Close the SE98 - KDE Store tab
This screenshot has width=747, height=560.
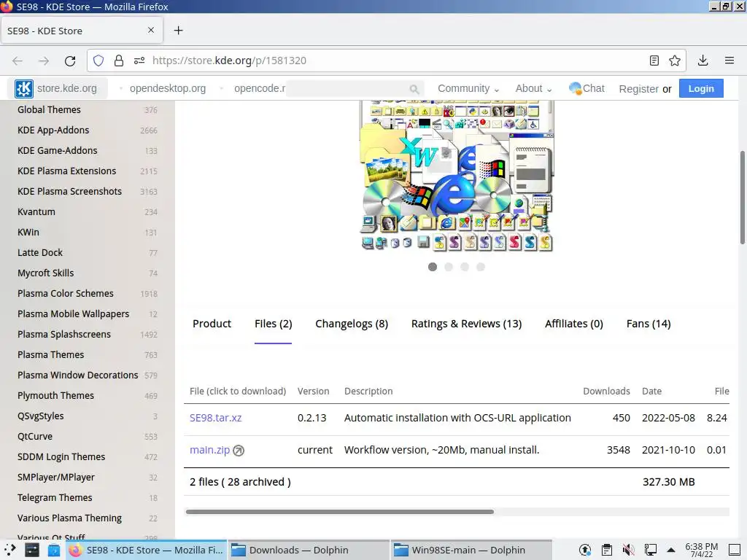(151, 30)
